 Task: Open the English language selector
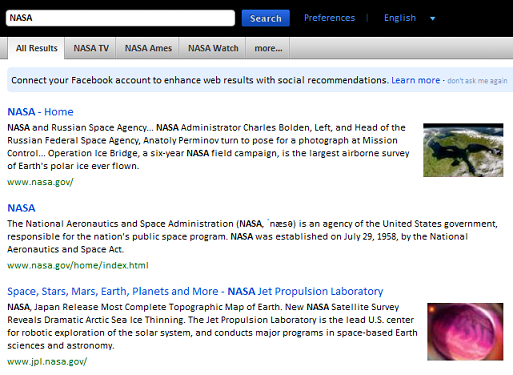click(400, 18)
